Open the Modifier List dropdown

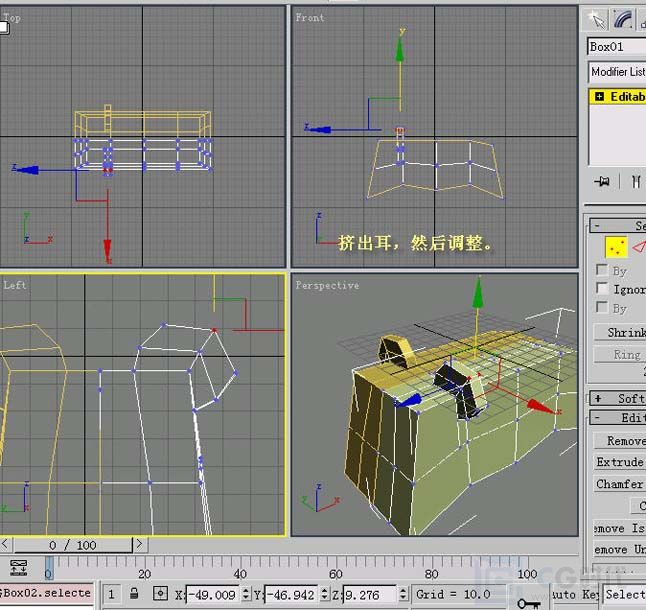tap(617, 72)
